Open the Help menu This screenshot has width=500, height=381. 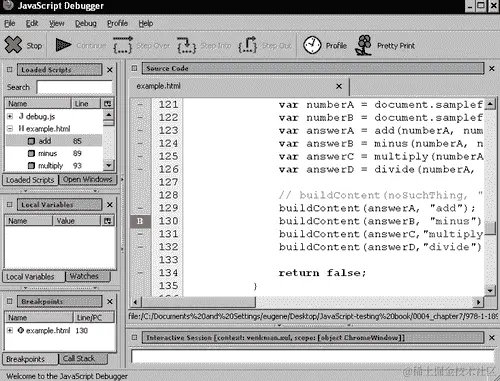click(x=146, y=23)
